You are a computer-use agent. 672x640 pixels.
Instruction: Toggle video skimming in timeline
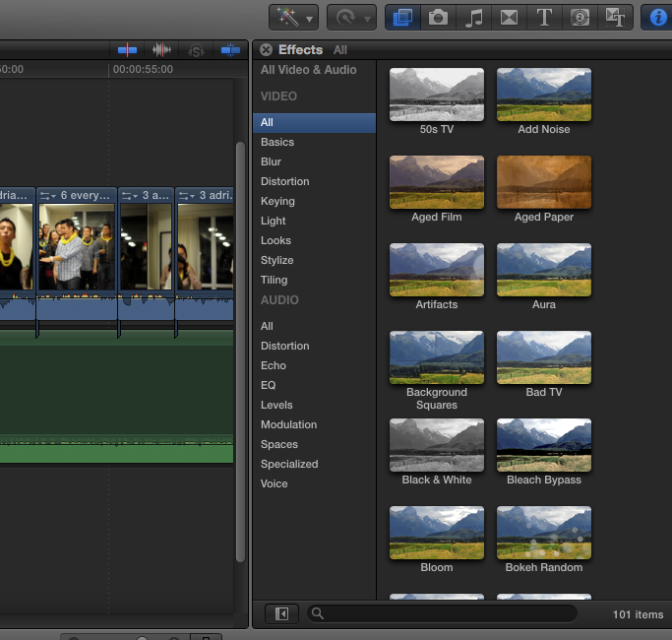click(x=127, y=50)
